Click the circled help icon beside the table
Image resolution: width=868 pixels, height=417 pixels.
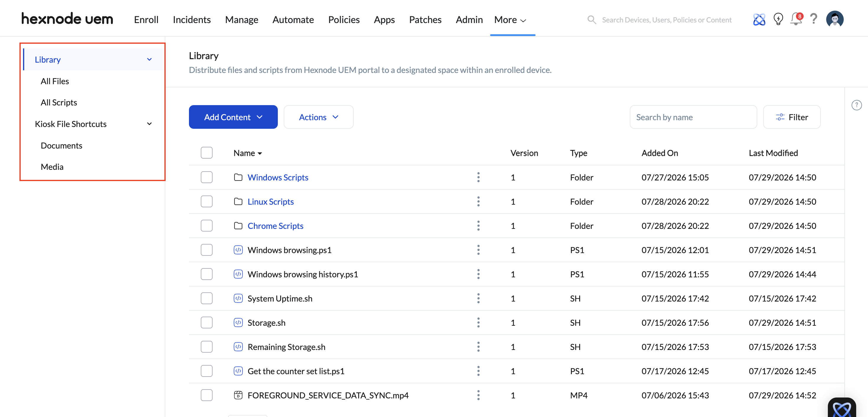pos(856,105)
